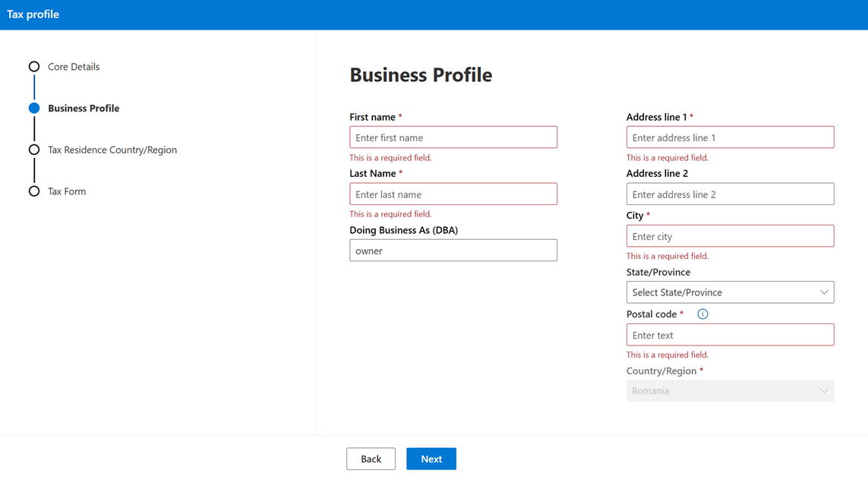Click into the Last Name field

click(453, 194)
